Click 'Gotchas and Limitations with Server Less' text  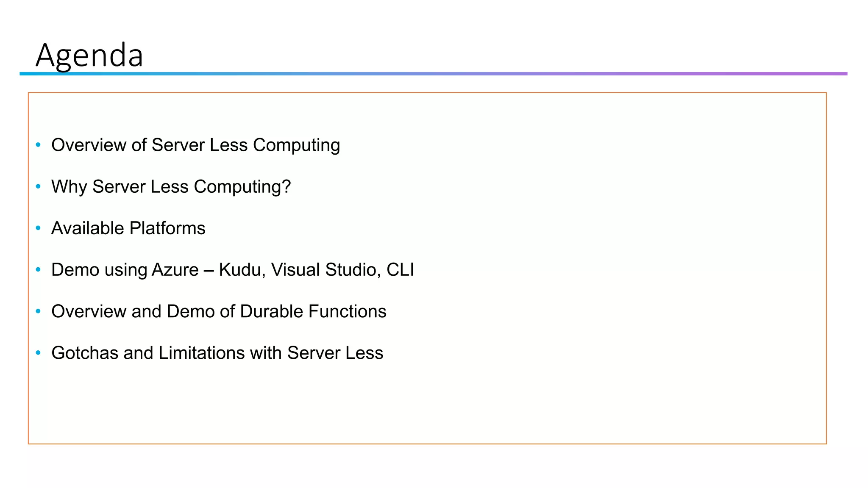pyautogui.click(x=217, y=353)
